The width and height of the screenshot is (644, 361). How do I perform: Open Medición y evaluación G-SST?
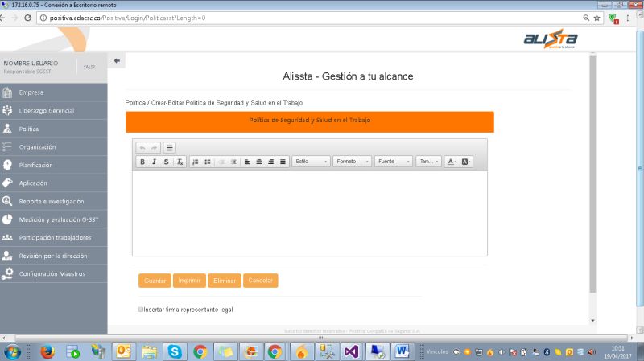pos(53,219)
